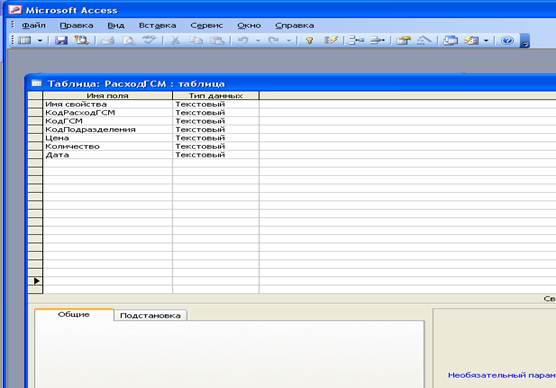Image resolution: width=556 pixels, height=388 pixels.
Task: Switch to the Подстановка tab
Action: tap(150, 315)
